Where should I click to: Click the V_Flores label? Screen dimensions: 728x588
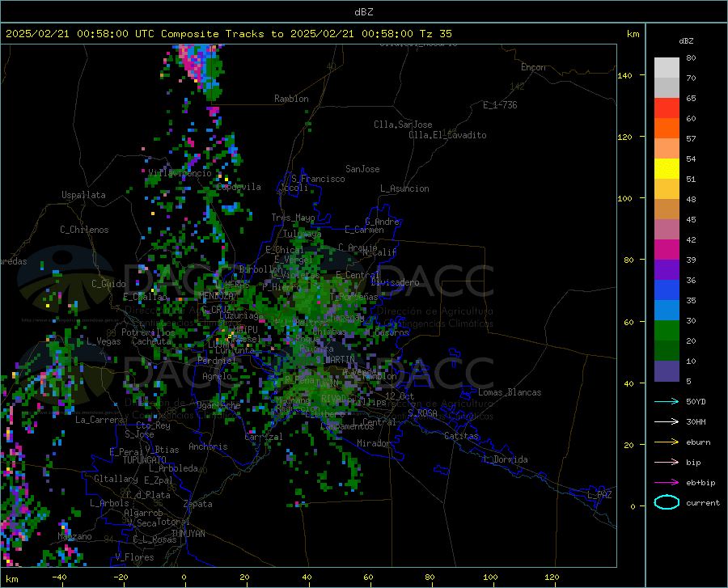(134, 557)
